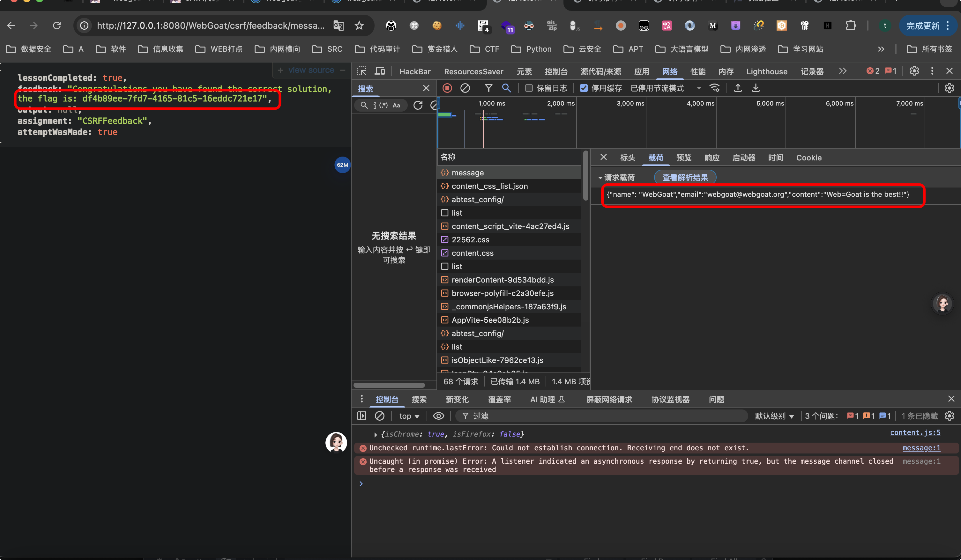This screenshot has height=560, width=961.
Task: Enable the 保留日志 checkbox
Action: (x=529, y=88)
